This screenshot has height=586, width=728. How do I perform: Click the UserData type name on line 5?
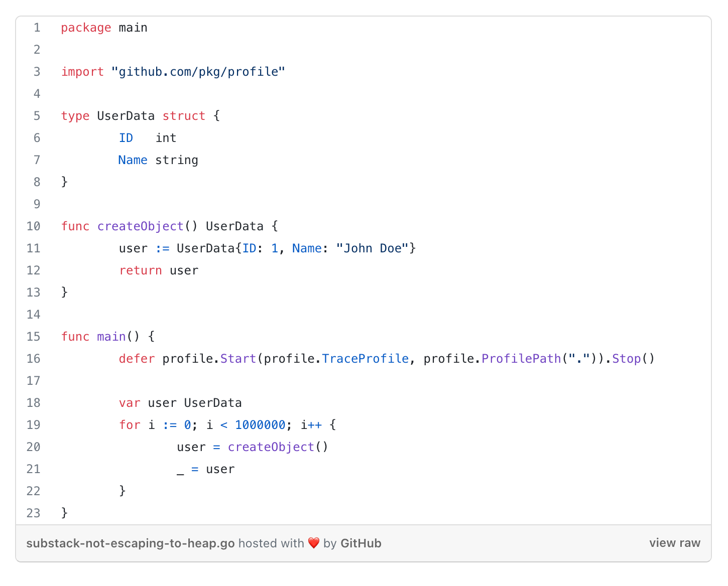(x=126, y=116)
